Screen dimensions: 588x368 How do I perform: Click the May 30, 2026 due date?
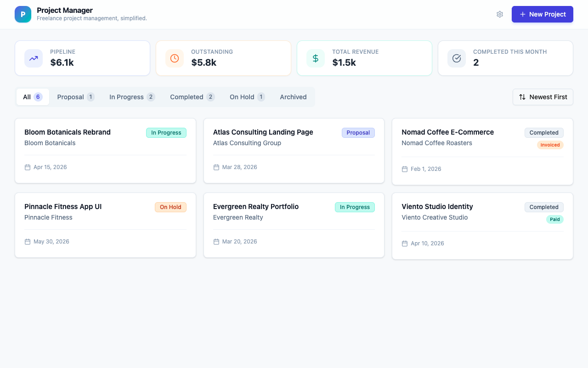pos(51,242)
